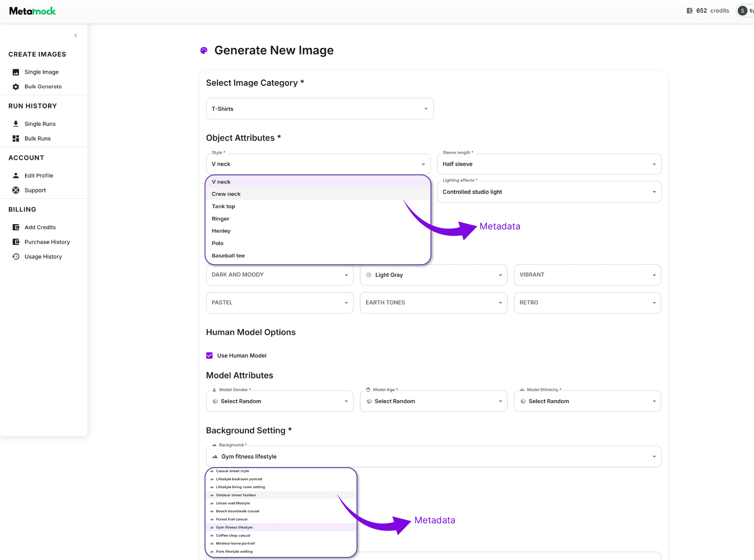Open the Lighting effects dropdown
The height and width of the screenshot is (560, 754).
coord(549,192)
